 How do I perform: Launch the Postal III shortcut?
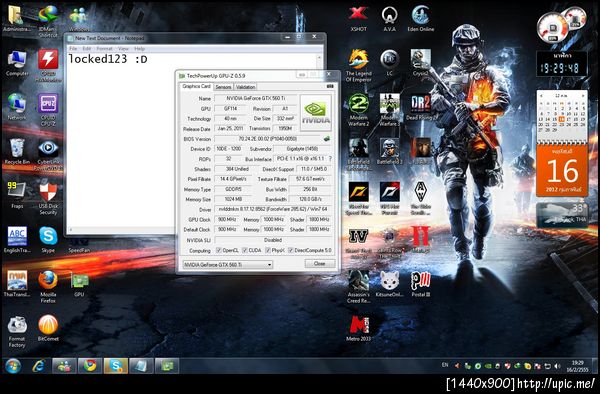coord(420,284)
